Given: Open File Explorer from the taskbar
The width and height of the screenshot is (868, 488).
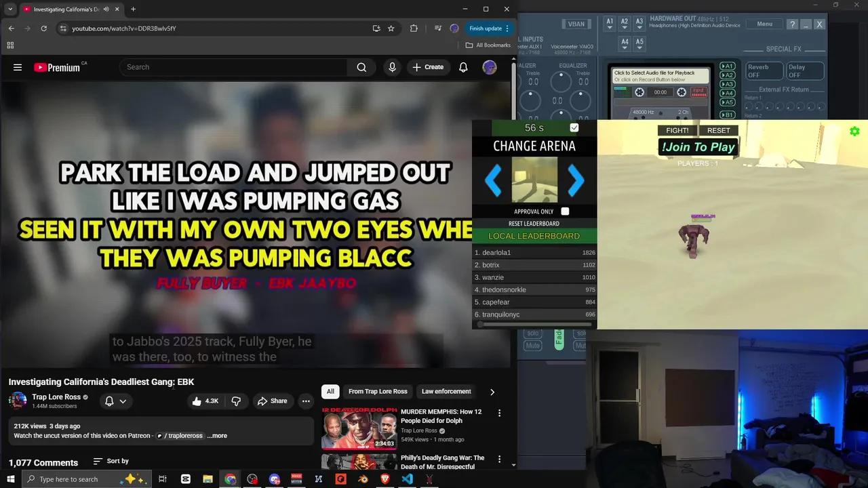Looking at the screenshot, I should 208,479.
